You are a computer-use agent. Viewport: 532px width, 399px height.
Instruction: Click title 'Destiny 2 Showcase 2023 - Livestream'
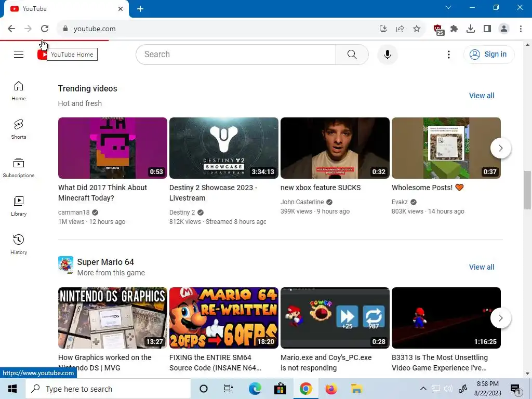point(213,193)
